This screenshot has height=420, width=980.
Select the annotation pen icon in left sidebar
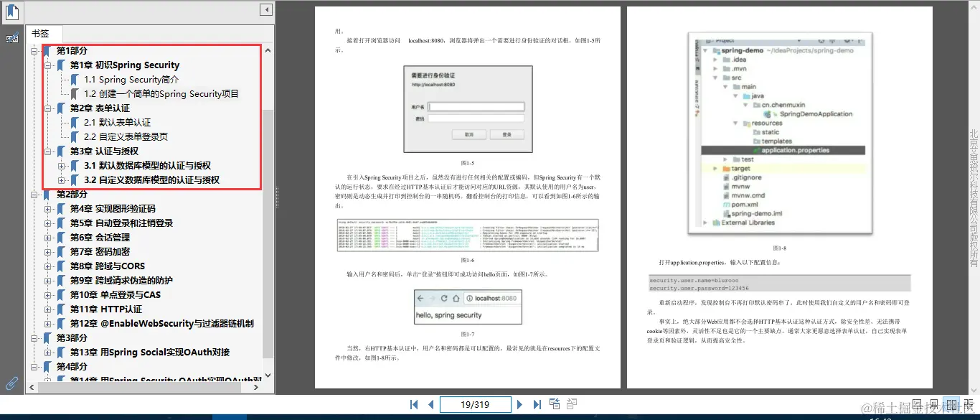point(11,37)
